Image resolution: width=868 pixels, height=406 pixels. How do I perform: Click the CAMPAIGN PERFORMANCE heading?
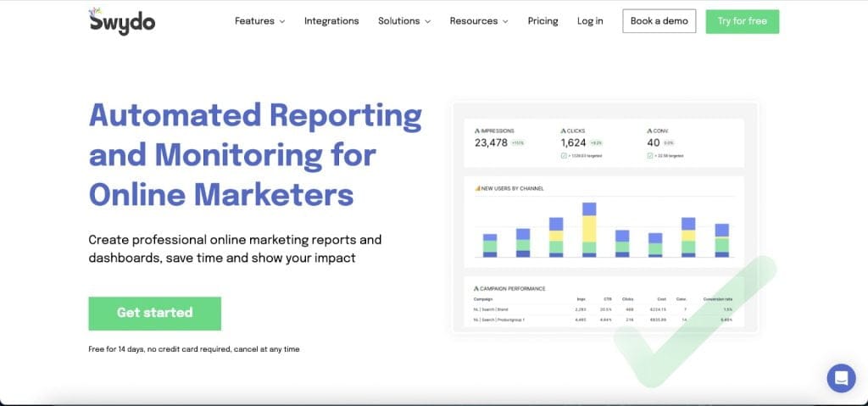tap(513, 288)
